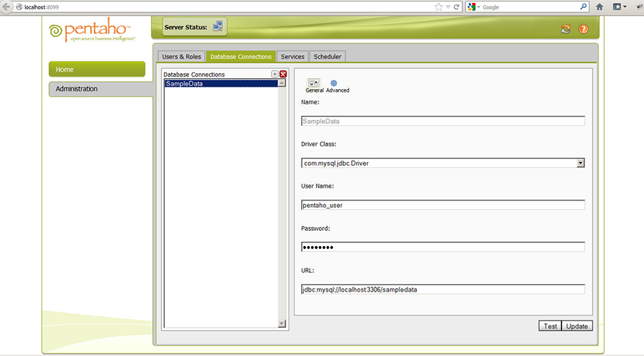644x356 pixels.
Task: Open the browser bookmarks menu icon
Action: (619, 7)
